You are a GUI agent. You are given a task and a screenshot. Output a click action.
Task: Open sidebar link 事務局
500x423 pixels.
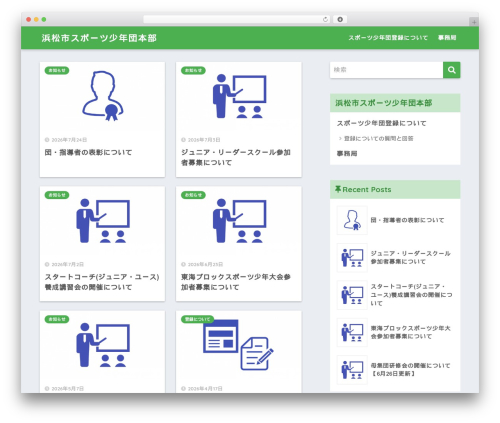click(x=347, y=153)
